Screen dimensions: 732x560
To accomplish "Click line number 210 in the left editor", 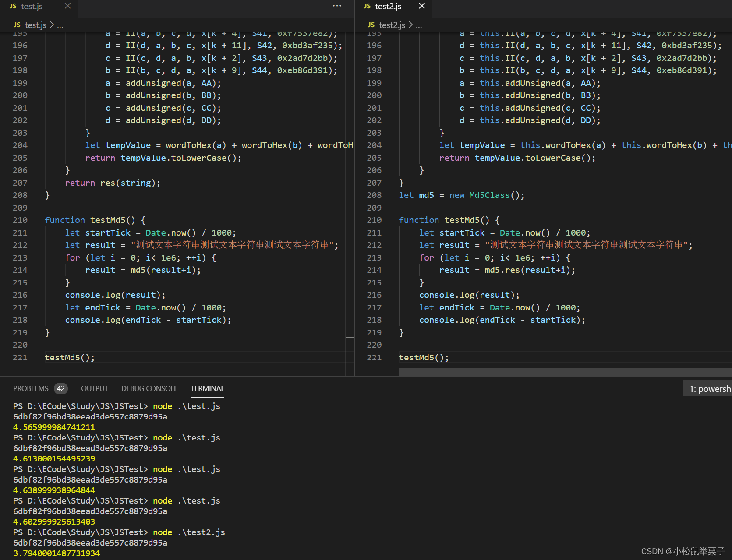I will (20, 220).
